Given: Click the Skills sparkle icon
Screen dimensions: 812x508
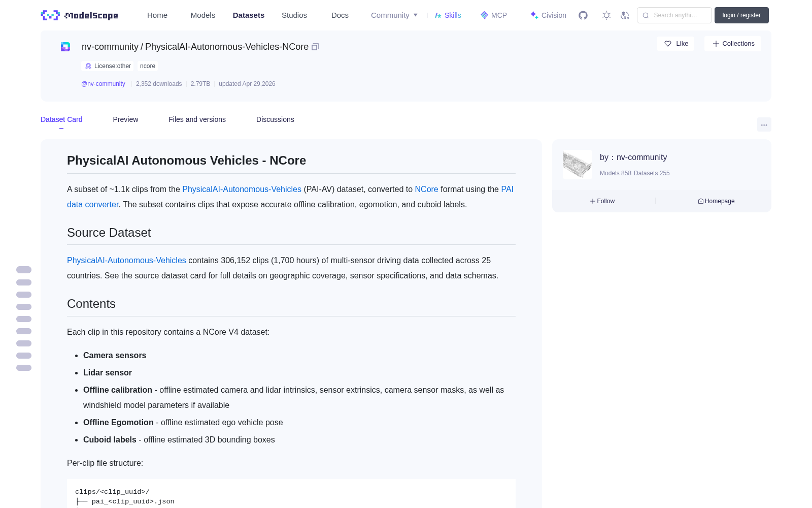Looking at the screenshot, I should click(438, 15).
